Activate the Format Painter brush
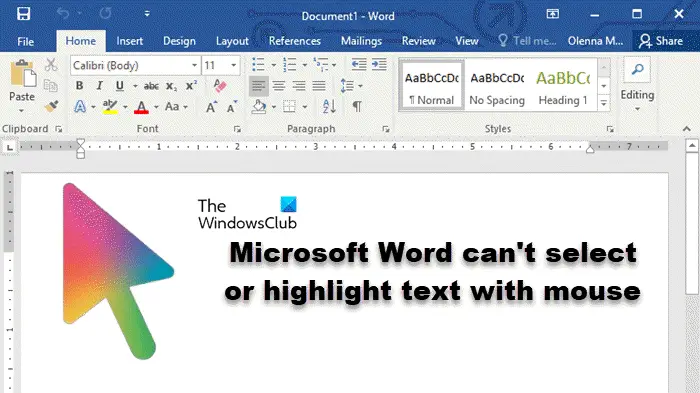This screenshot has width=700, height=393. pyautogui.click(x=51, y=106)
